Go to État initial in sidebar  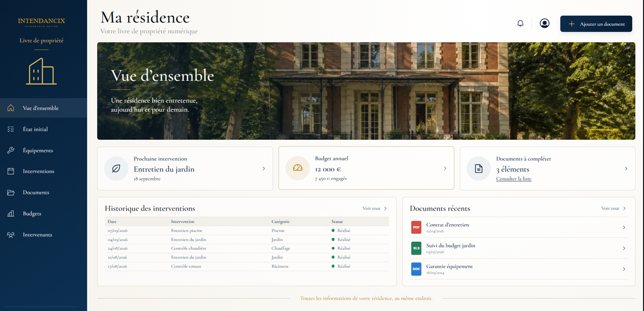coord(43,129)
